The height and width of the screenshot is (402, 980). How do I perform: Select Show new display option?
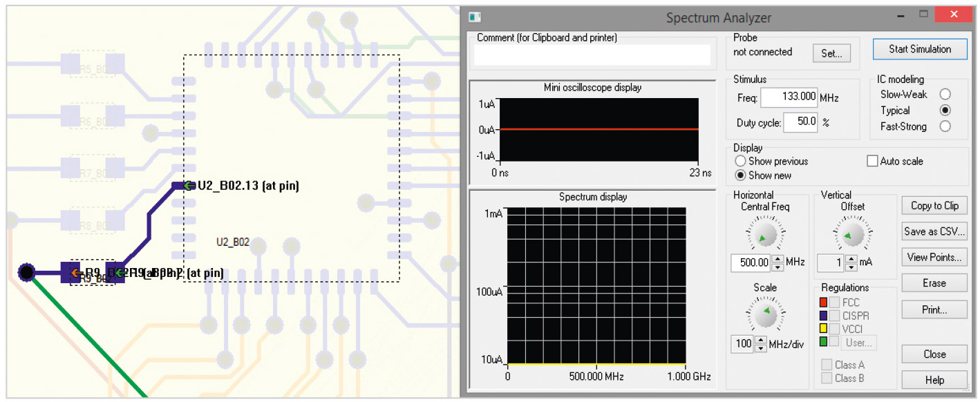(740, 175)
